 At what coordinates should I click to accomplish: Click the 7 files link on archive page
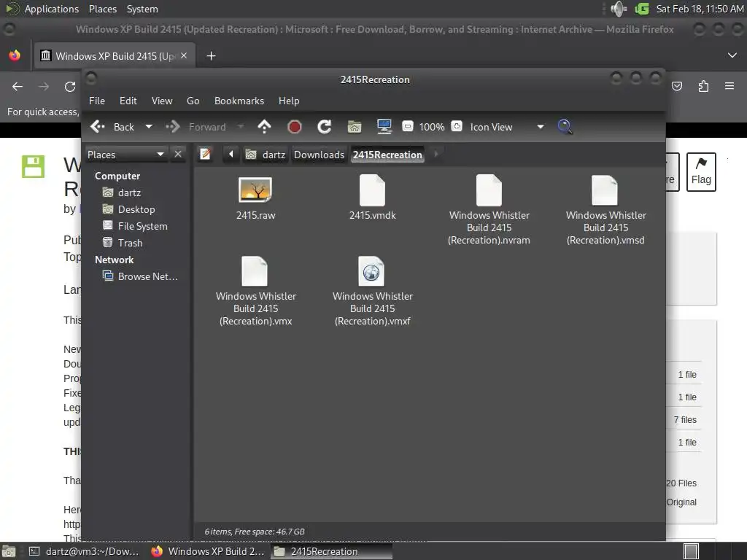pyautogui.click(x=685, y=419)
